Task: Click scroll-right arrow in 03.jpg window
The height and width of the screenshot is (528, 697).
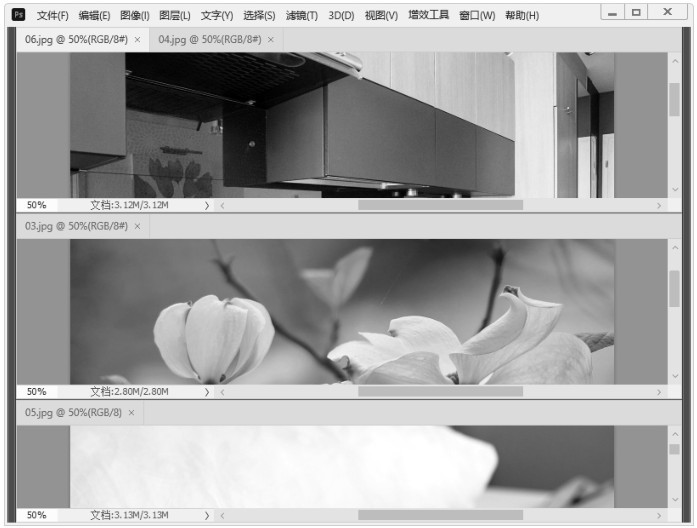Action: point(659,392)
